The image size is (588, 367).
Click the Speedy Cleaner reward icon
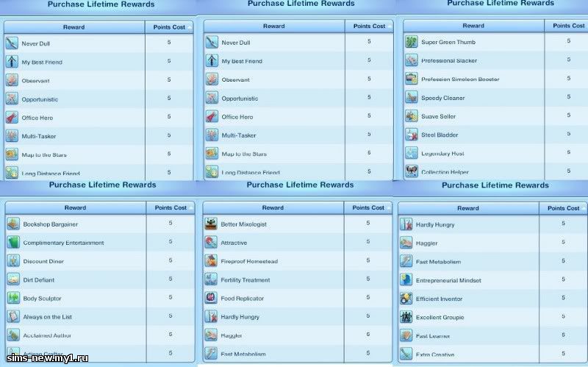click(412, 98)
